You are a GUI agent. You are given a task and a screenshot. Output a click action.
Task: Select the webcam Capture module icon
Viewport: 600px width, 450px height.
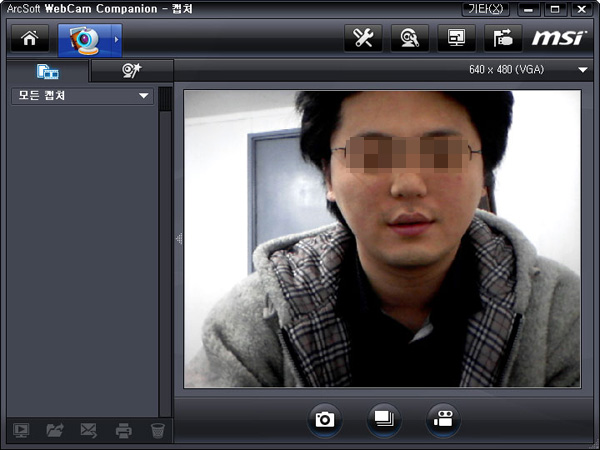(x=85, y=40)
